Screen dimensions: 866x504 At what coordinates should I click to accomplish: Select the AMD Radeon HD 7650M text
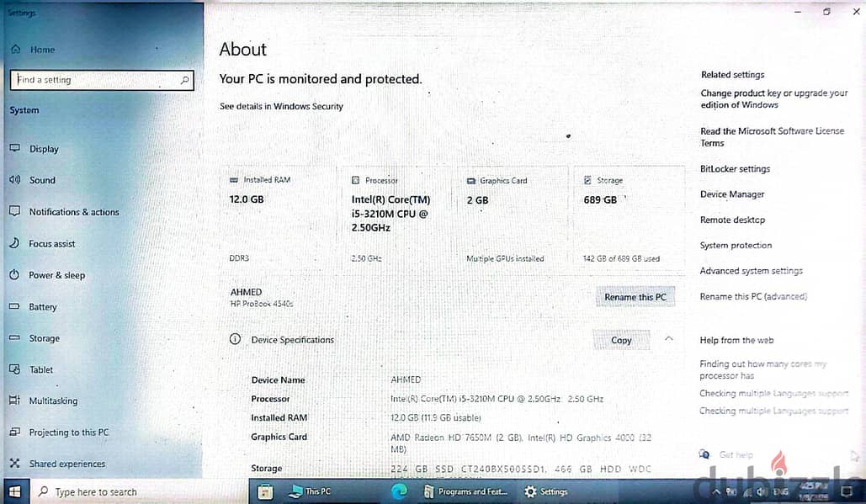tap(457, 438)
